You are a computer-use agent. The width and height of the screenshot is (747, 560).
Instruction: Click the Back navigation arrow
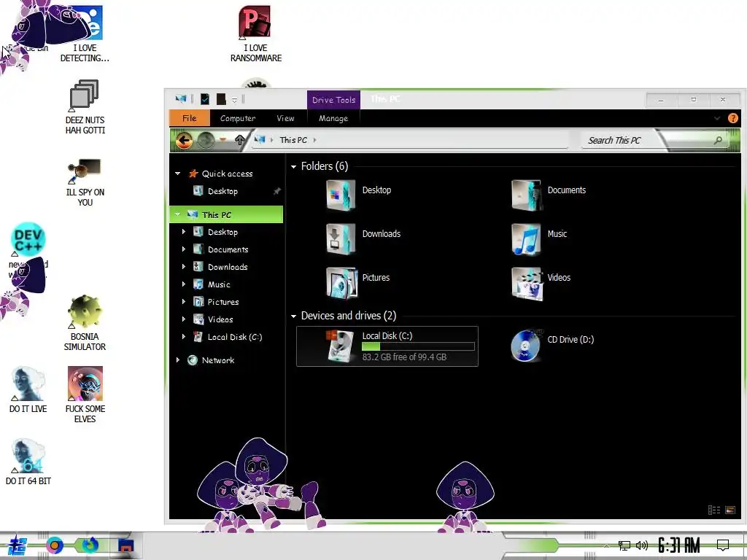(185, 140)
